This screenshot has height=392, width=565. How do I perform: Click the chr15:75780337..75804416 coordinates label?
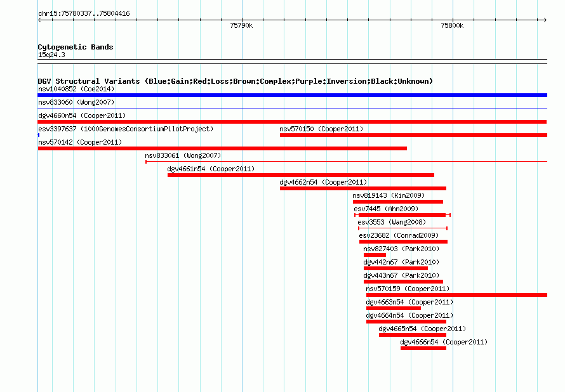[x=84, y=14]
